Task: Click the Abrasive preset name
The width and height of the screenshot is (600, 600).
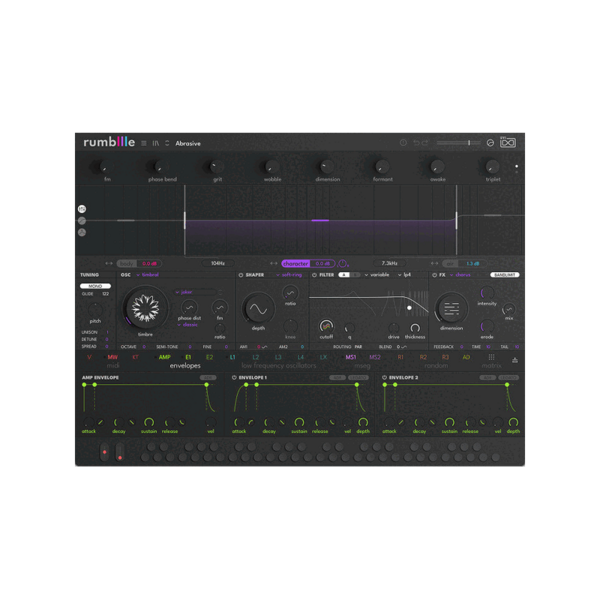Action: [x=188, y=143]
